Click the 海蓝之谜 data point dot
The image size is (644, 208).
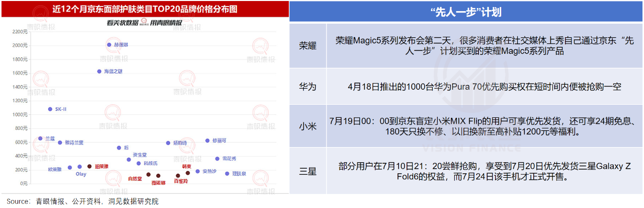(99, 72)
